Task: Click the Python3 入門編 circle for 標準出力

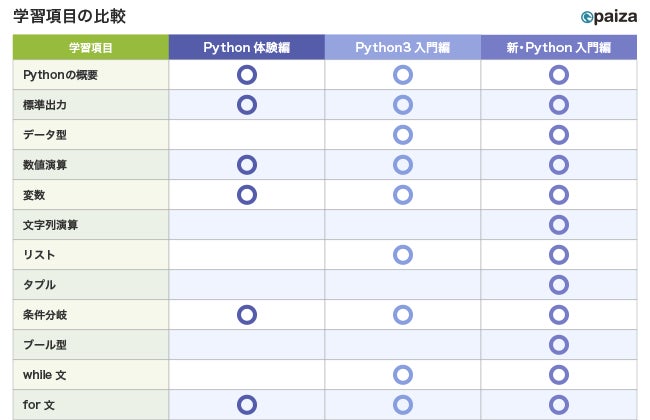Action: pyautogui.click(x=403, y=104)
